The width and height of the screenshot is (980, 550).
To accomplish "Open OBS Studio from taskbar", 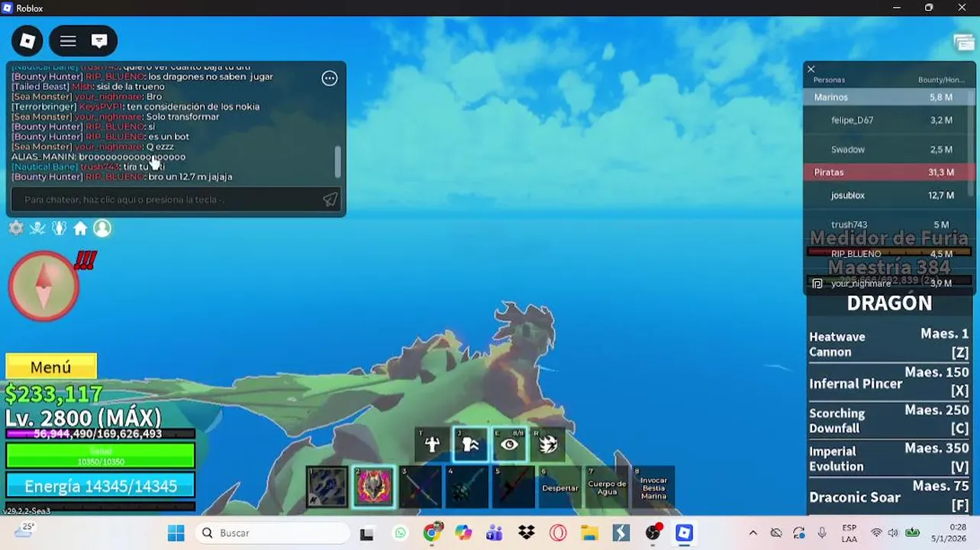I will click(653, 533).
